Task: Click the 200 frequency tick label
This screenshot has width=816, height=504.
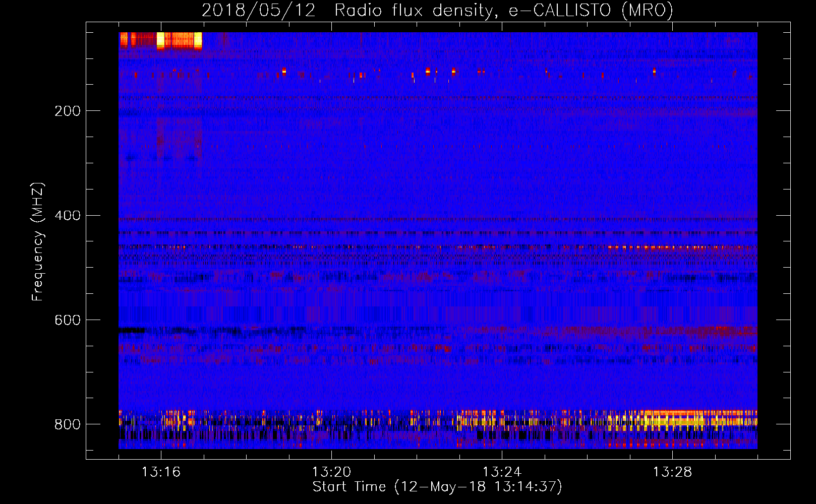Action: click(68, 111)
